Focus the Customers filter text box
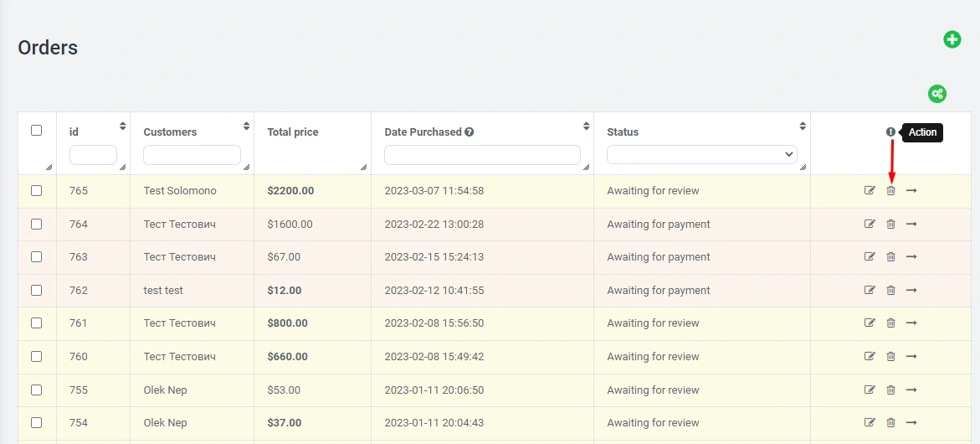The height and width of the screenshot is (444, 980). click(192, 155)
